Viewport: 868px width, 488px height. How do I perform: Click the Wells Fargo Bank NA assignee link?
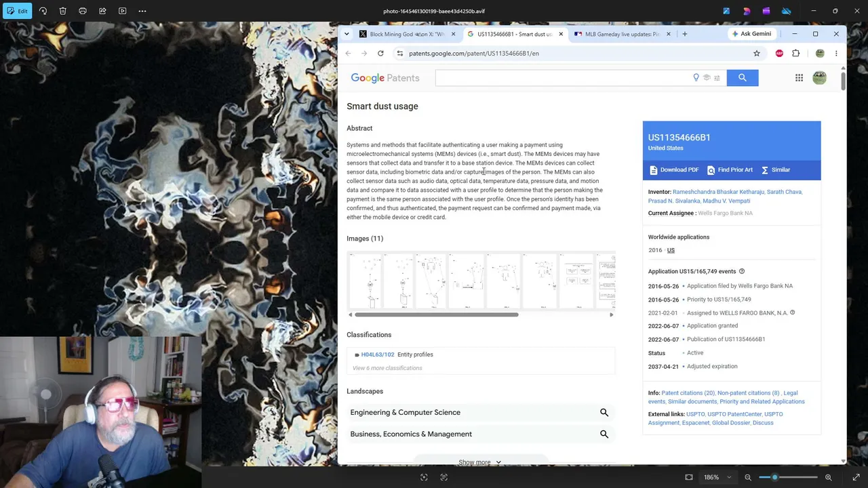tap(726, 213)
